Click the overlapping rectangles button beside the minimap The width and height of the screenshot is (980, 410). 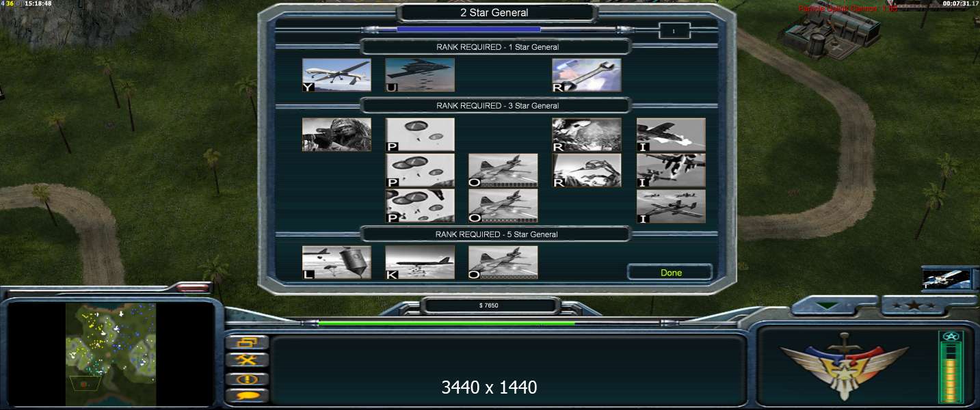click(x=246, y=342)
